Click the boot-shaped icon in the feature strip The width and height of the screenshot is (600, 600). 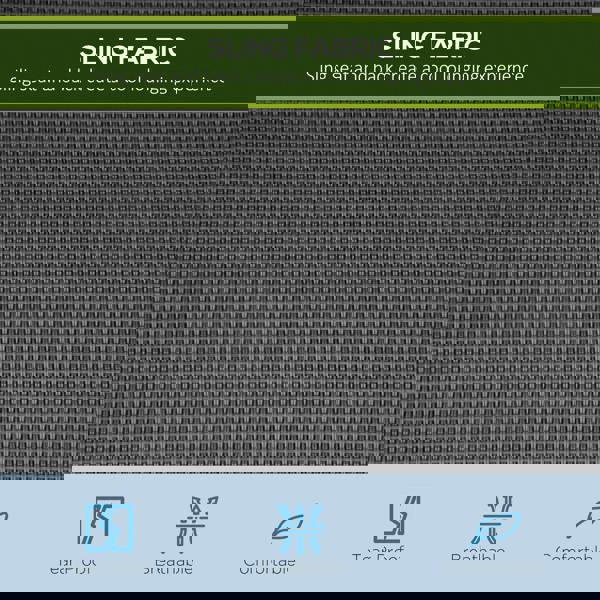393,522
